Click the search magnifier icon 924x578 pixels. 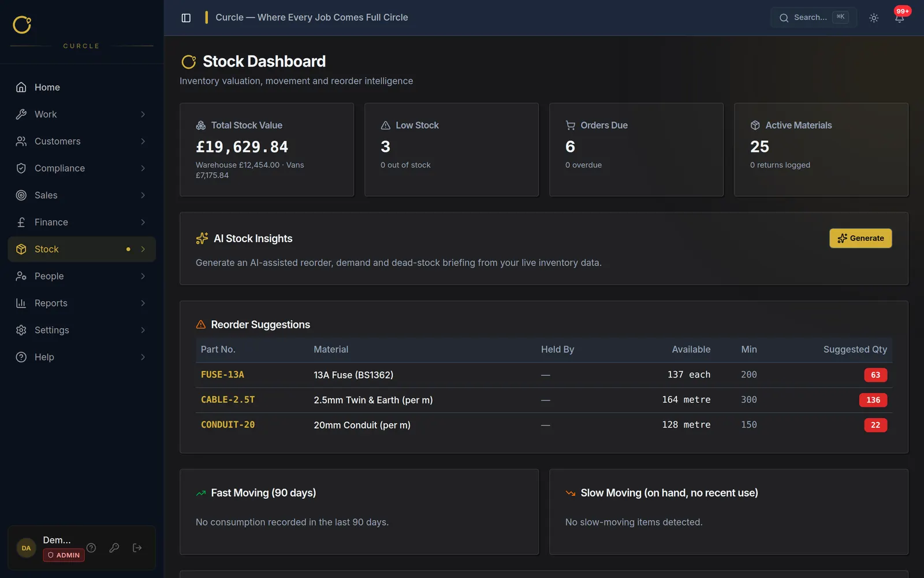coord(784,18)
